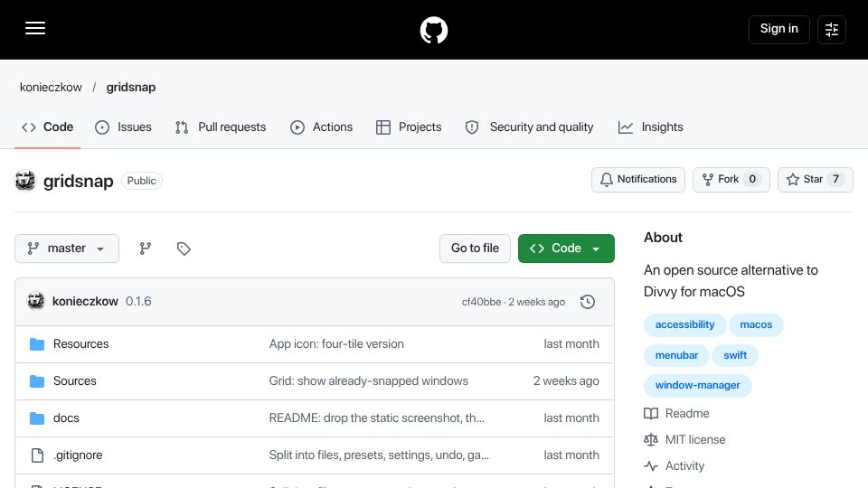The height and width of the screenshot is (488, 868).
Task: Click 'last month' in docs row
Action: 571,418
